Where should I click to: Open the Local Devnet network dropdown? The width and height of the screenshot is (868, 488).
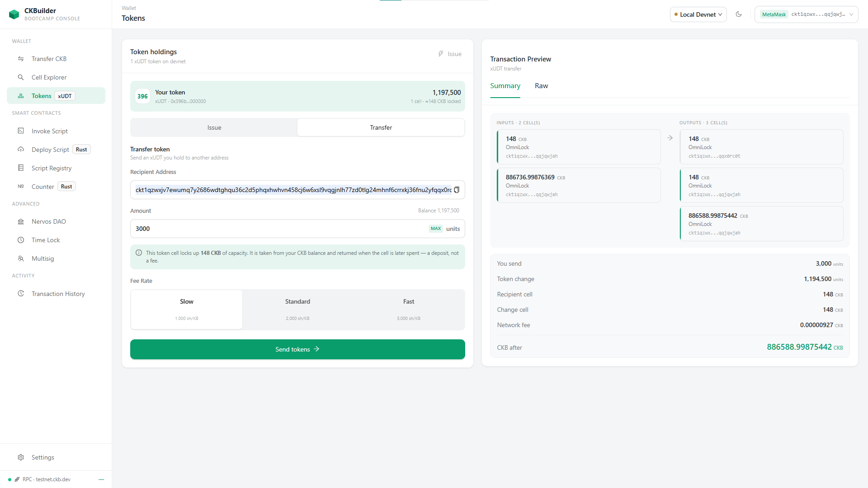tap(698, 14)
